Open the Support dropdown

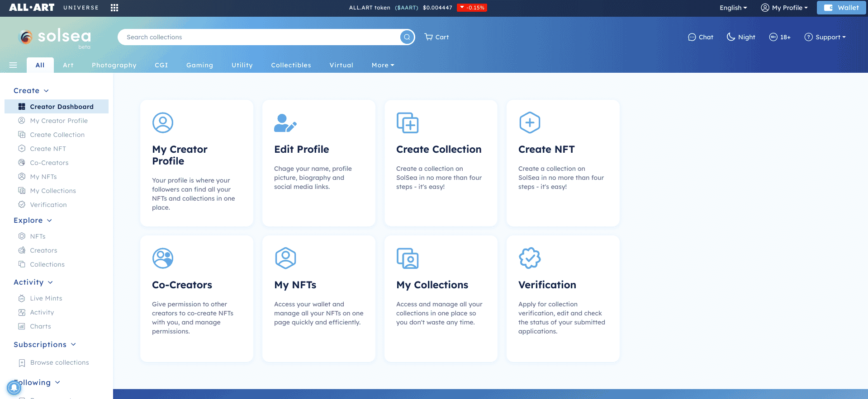point(825,37)
